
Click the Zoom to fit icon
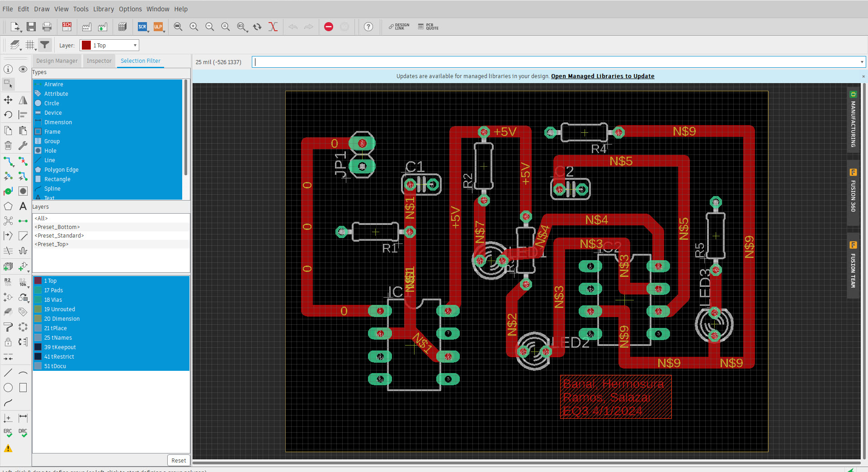pyautogui.click(x=178, y=27)
